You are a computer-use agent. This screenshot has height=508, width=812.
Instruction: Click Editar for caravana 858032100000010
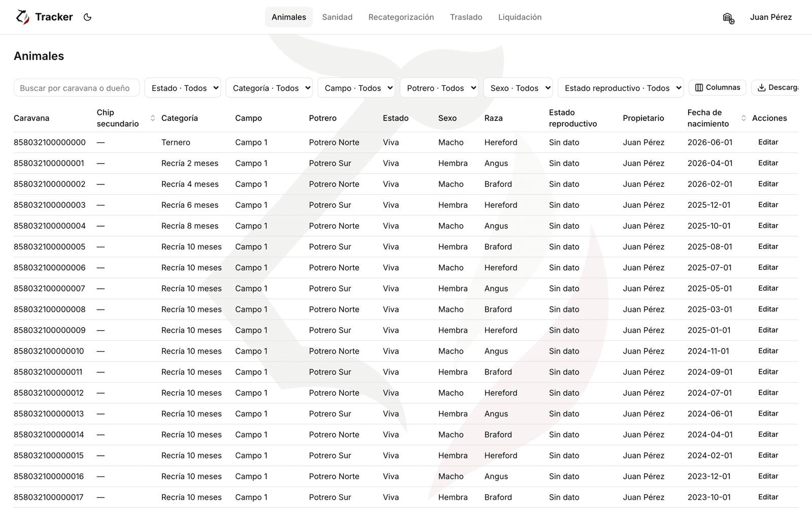click(768, 351)
